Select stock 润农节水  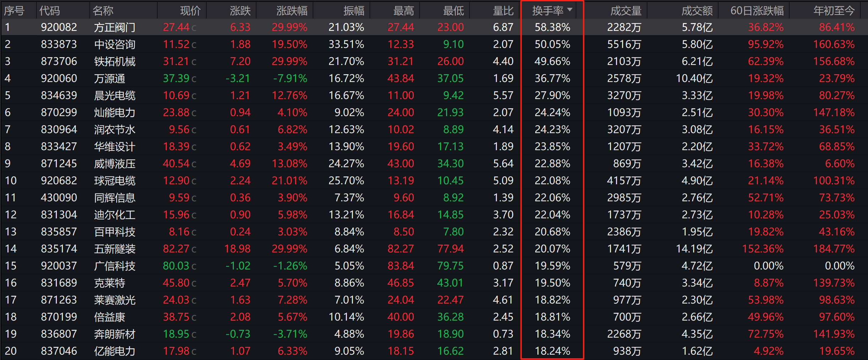point(114,130)
